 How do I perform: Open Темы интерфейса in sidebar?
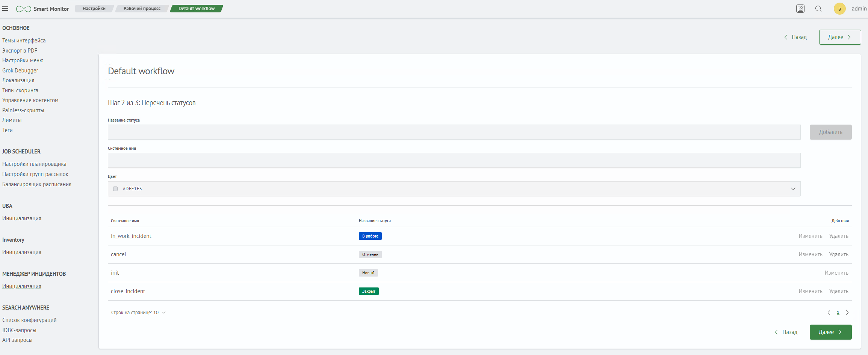[x=24, y=41]
